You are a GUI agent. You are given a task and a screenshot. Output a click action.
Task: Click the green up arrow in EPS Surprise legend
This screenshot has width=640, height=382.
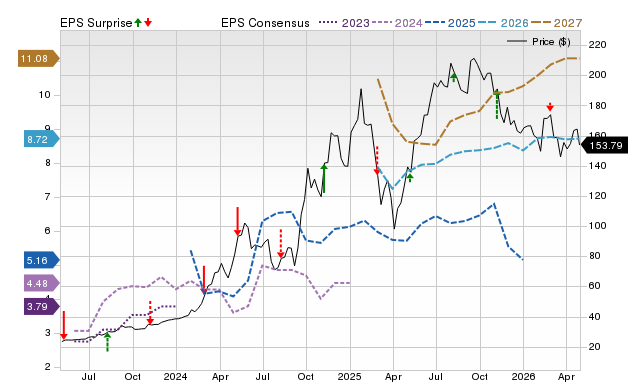pyautogui.click(x=138, y=22)
